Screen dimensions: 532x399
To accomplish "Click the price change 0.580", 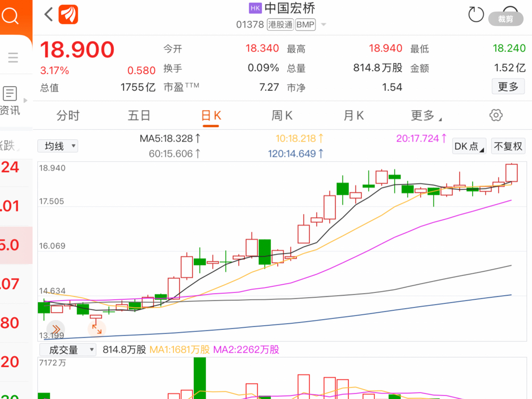I will point(141,71).
